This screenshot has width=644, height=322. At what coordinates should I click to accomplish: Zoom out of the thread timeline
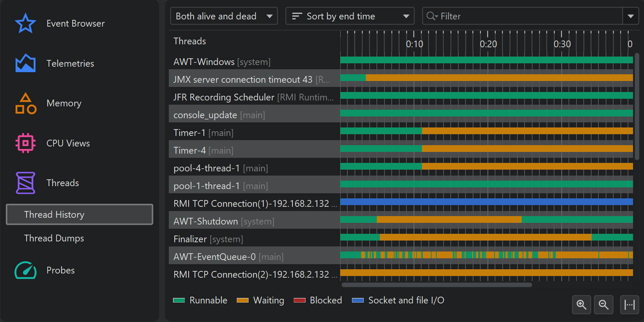pos(603,305)
